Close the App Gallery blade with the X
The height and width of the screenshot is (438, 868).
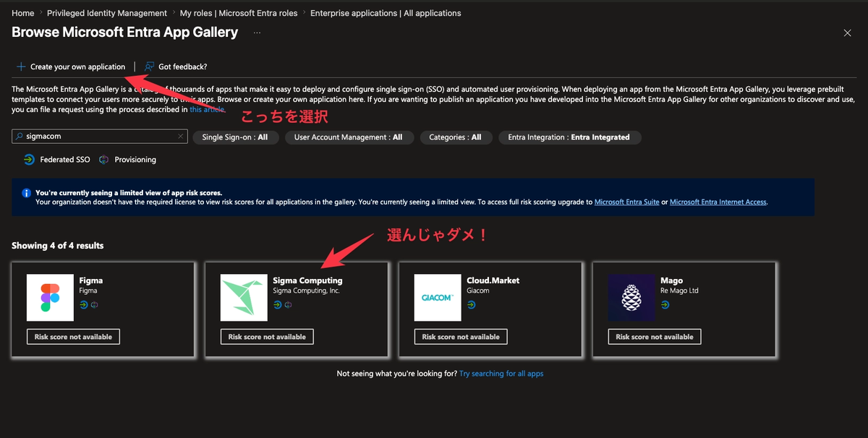848,33
